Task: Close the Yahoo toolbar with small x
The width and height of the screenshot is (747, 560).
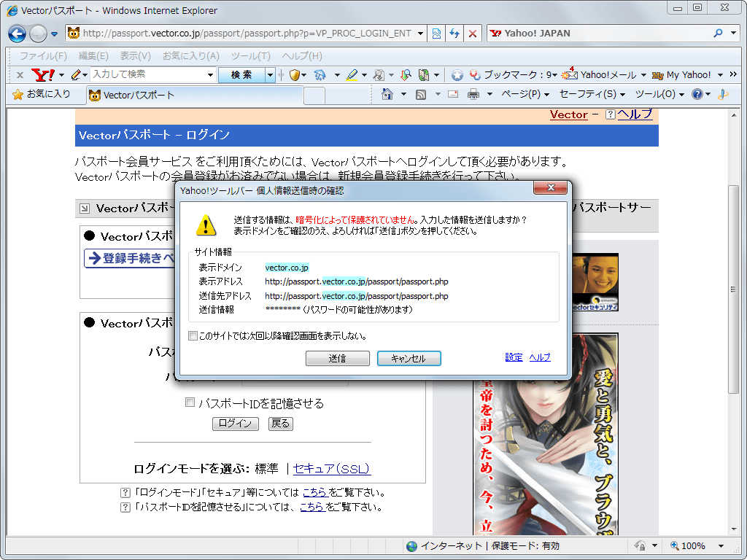Action: click(x=20, y=75)
